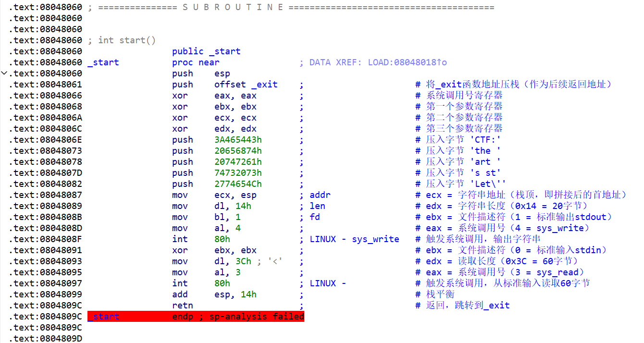This screenshot has height=343, width=644.
Task: Collapse the _start function using the chevron
Action: (x=4, y=73)
